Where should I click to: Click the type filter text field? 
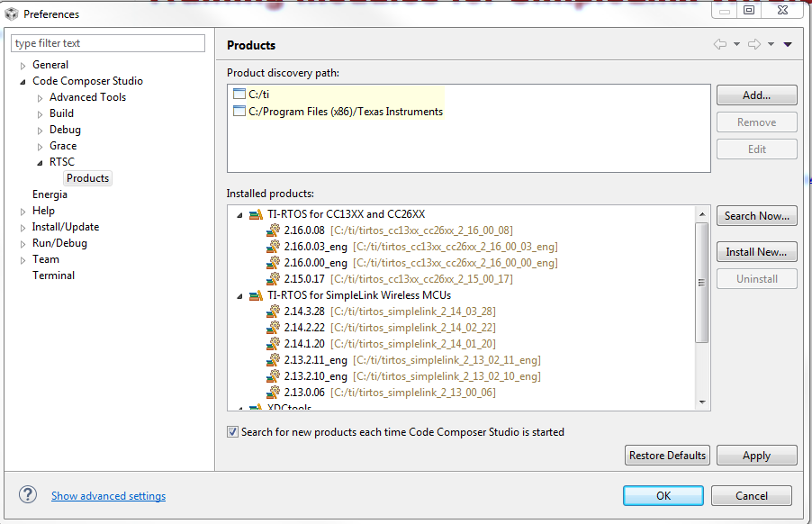[108, 43]
